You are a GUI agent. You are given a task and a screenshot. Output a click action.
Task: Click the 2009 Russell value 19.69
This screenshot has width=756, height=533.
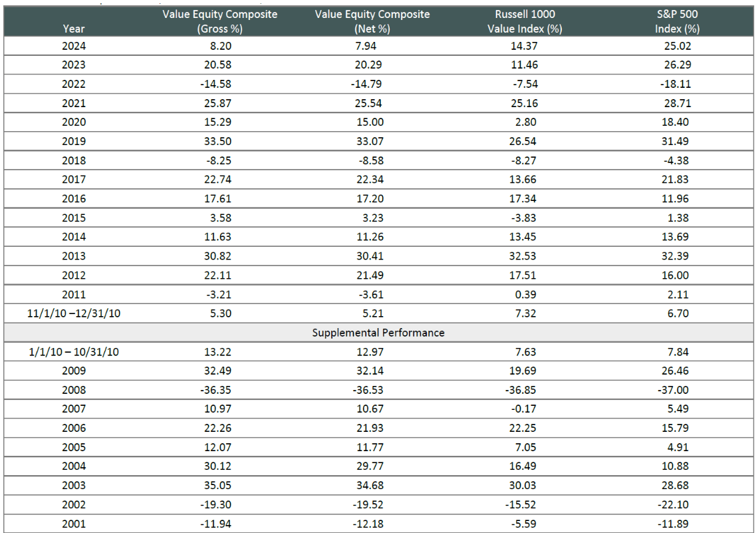(x=523, y=371)
